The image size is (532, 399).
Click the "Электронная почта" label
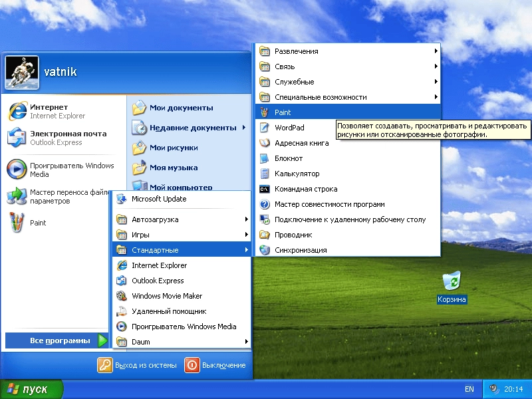(x=68, y=134)
